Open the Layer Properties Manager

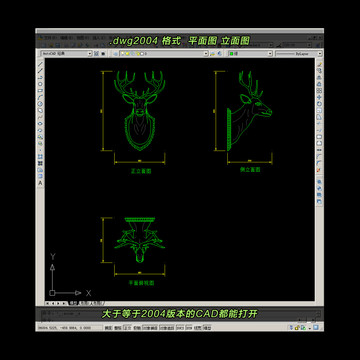pos(116,53)
